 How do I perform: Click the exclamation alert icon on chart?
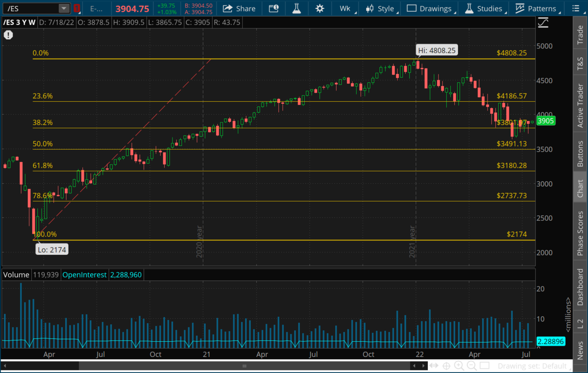[x=8, y=35]
